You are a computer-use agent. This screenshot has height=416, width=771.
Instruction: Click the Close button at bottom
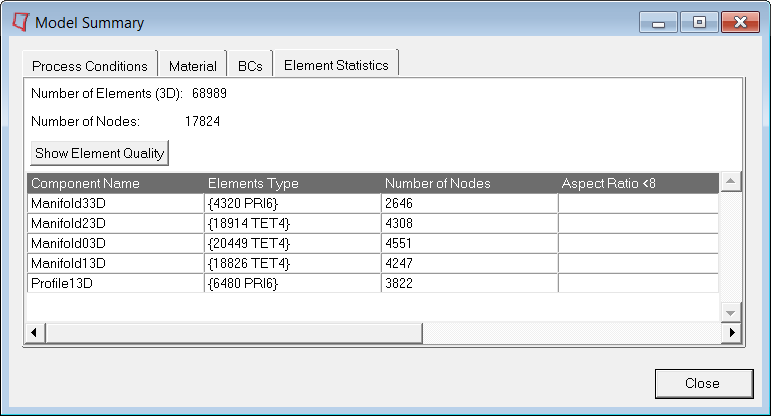coord(702,383)
